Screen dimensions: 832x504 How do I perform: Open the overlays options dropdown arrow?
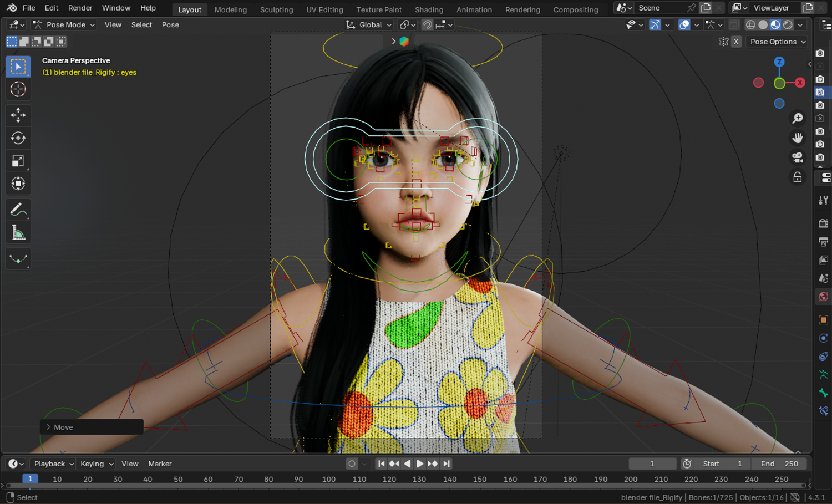coord(697,25)
